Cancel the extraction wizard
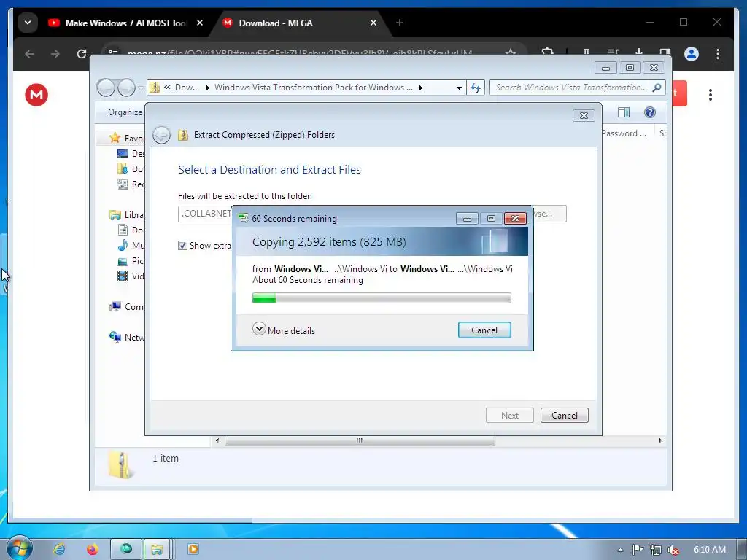The image size is (747, 560). coord(564,415)
